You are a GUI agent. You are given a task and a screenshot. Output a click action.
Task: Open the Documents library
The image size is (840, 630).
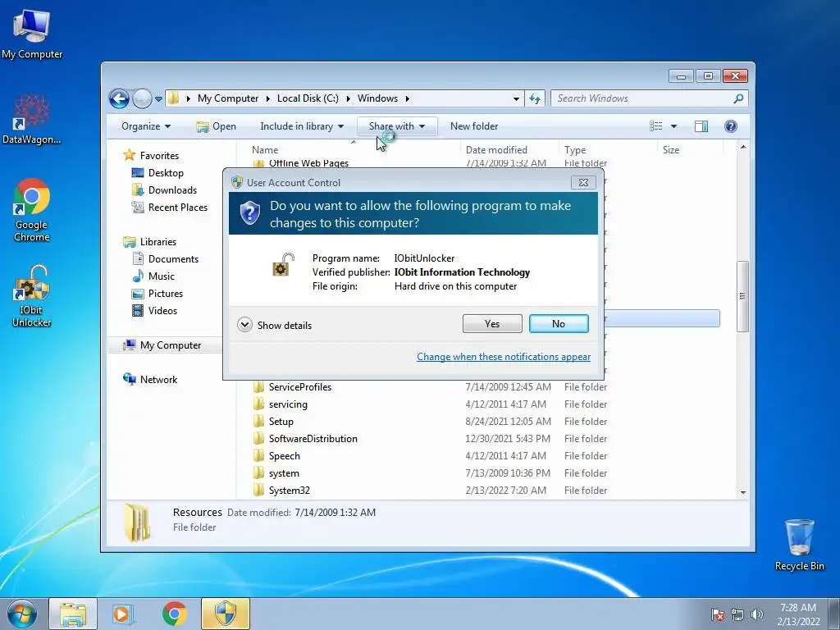click(x=165, y=259)
